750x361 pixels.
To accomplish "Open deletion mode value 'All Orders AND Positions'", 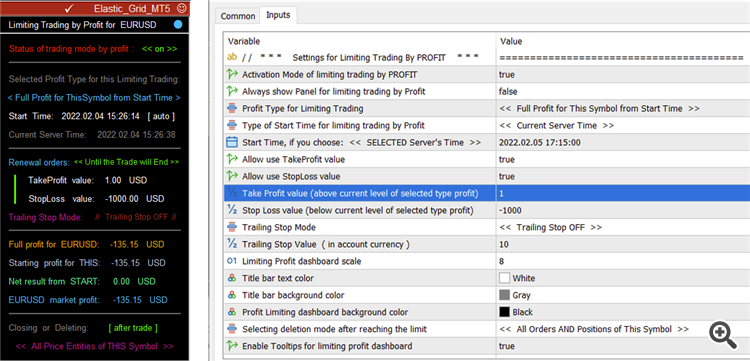I will (x=594, y=329).
